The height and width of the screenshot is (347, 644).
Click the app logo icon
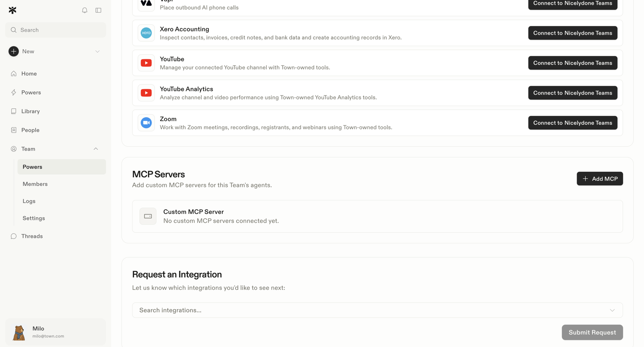[12, 10]
